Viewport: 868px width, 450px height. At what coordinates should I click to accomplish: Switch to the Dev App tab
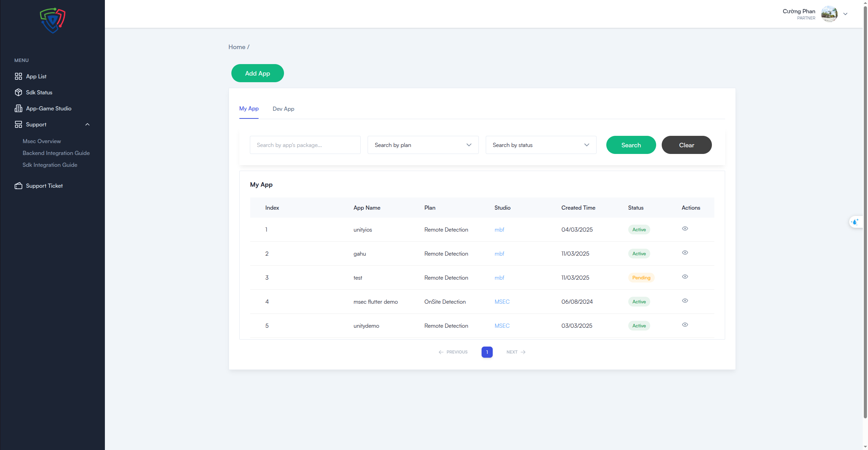click(283, 109)
